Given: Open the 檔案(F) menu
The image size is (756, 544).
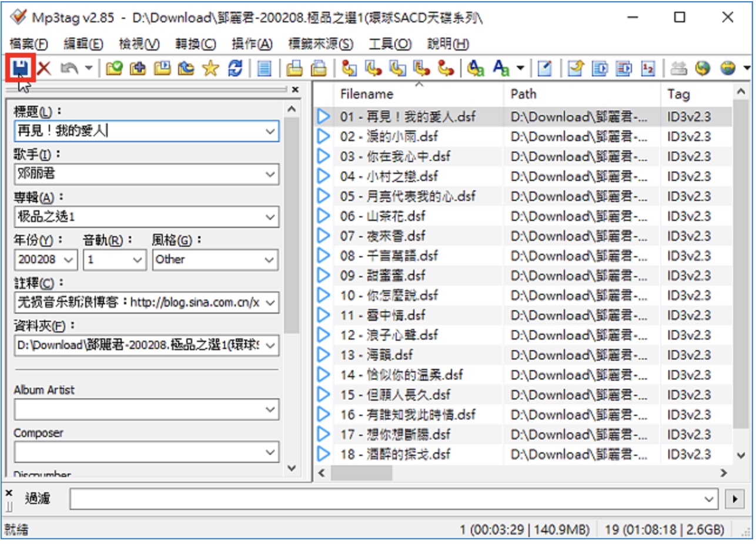Looking at the screenshot, I should point(29,43).
